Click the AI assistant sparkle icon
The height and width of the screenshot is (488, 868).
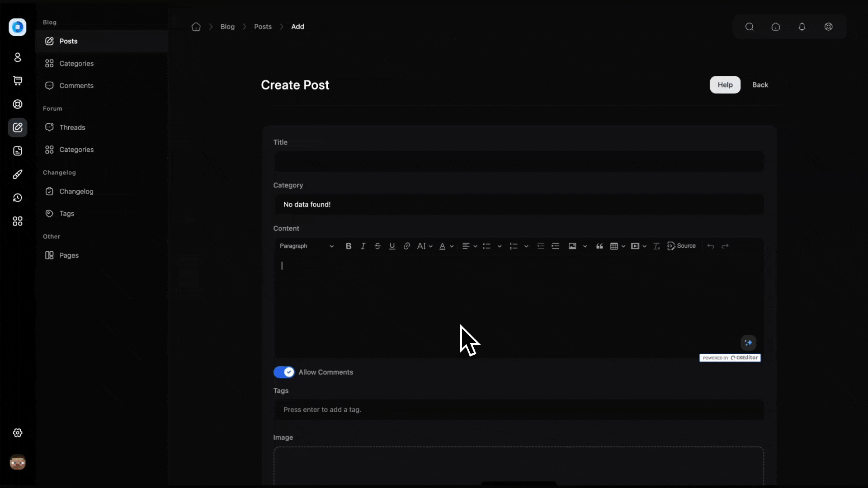[748, 343]
